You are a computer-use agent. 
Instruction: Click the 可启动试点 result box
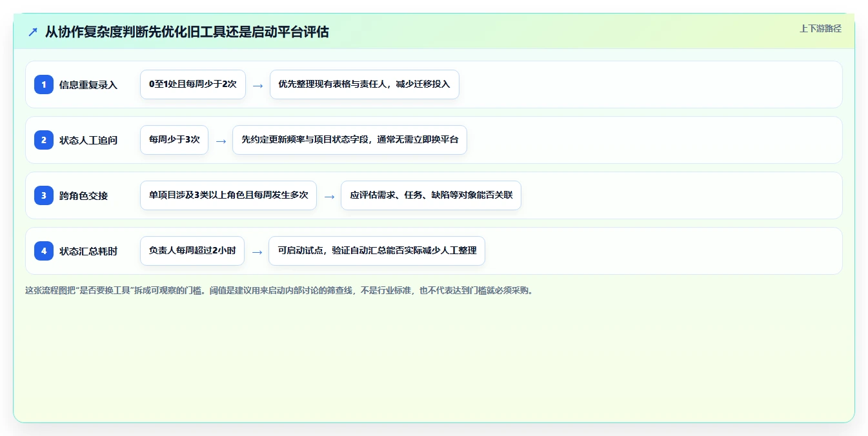tap(376, 251)
